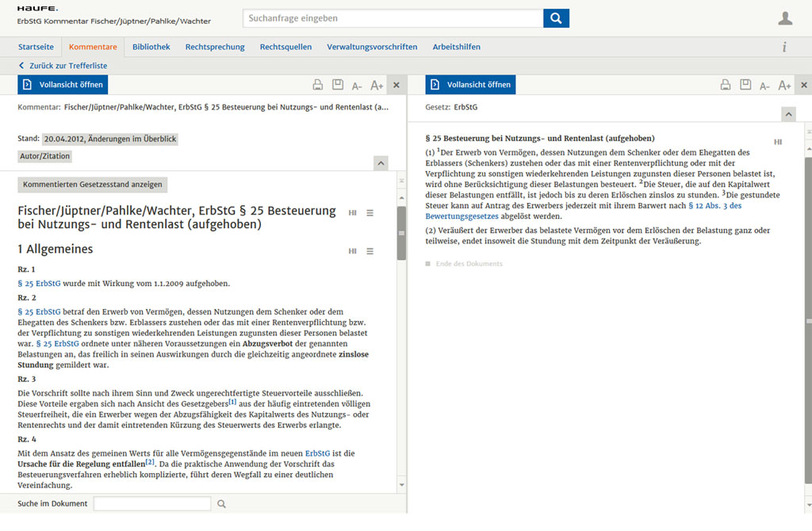Open list menu beside '1 Allgemeines'
This screenshot has height=531, width=812.
370,251
